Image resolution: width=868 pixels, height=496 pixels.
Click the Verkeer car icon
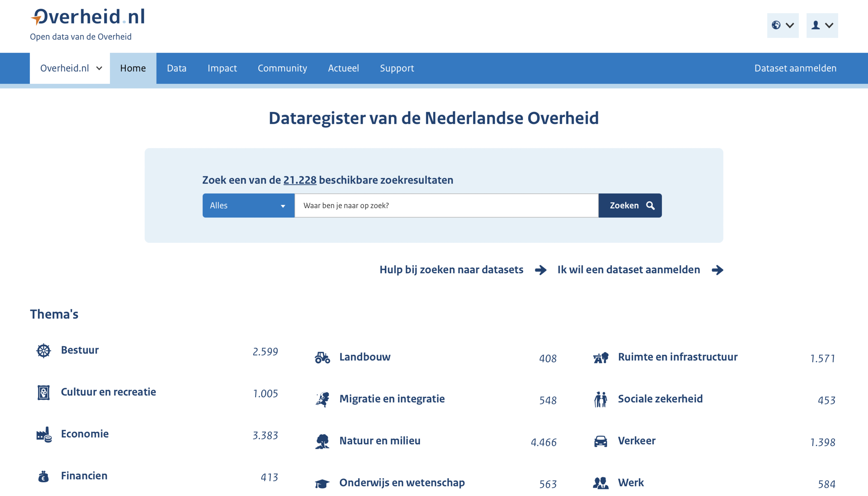pyautogui.click(x=601, y=441)
